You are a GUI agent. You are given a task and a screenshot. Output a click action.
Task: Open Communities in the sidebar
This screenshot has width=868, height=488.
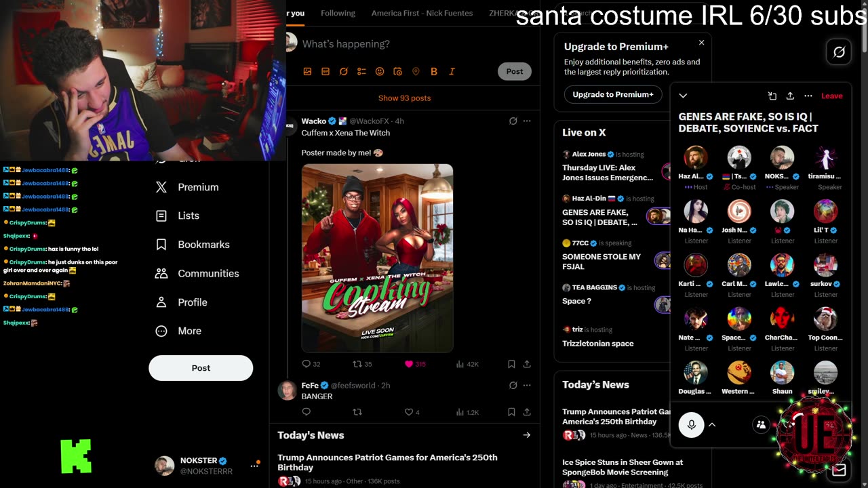click(197, 273)
